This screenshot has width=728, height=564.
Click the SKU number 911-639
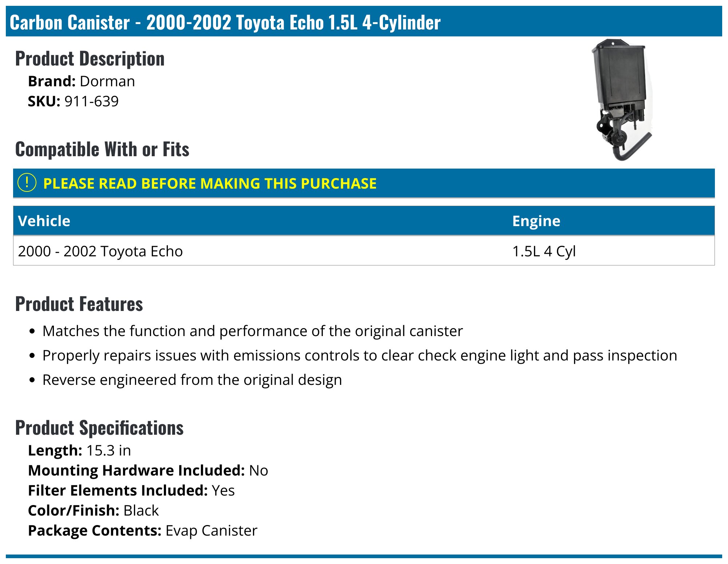[91, 101]
